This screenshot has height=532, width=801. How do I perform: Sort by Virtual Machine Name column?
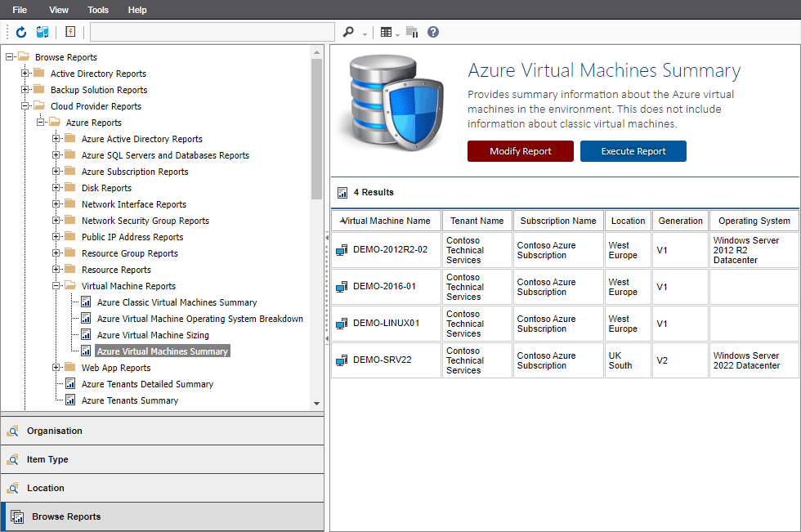tap(386, 221)
